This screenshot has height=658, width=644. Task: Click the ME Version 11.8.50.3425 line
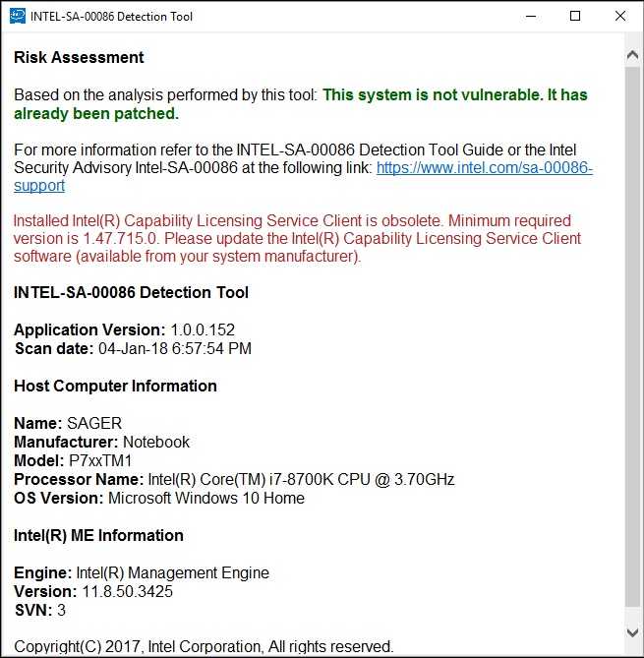(94, 592)
